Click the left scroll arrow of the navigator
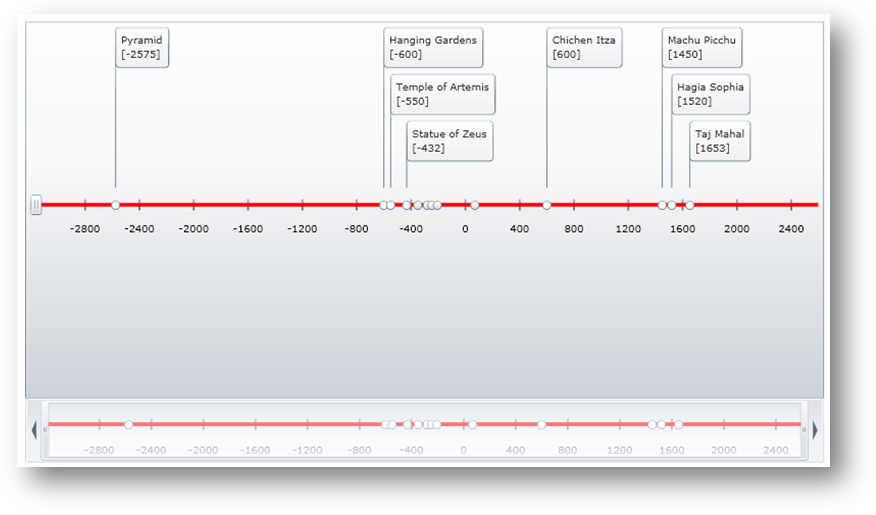 34,430
